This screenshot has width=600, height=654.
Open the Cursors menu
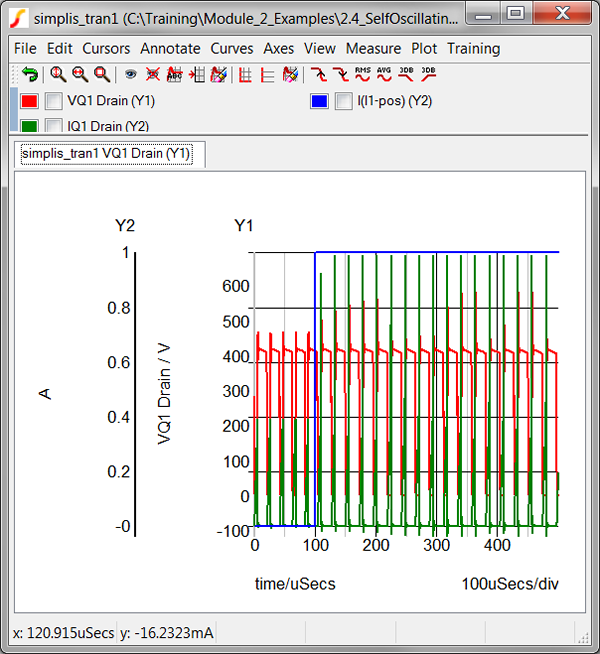click(x=106, y=48)
